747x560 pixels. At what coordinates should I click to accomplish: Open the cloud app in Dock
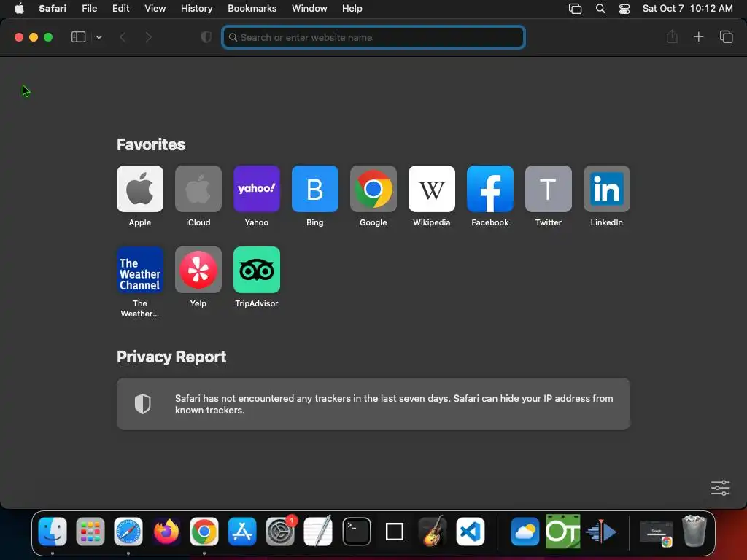pyautogui.click(x=525, y=531)
